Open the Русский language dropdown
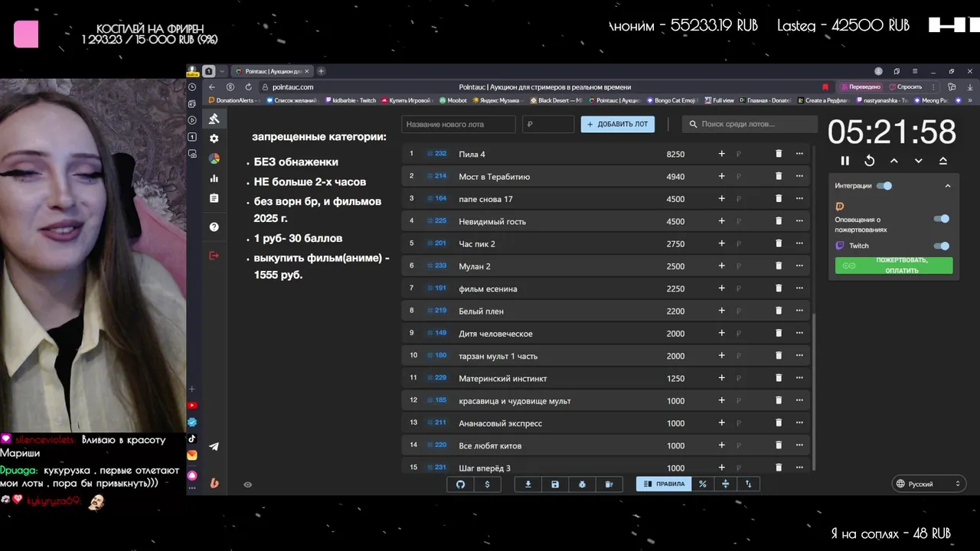This screenshot has height=551, width=980. (x=929, y=484)
